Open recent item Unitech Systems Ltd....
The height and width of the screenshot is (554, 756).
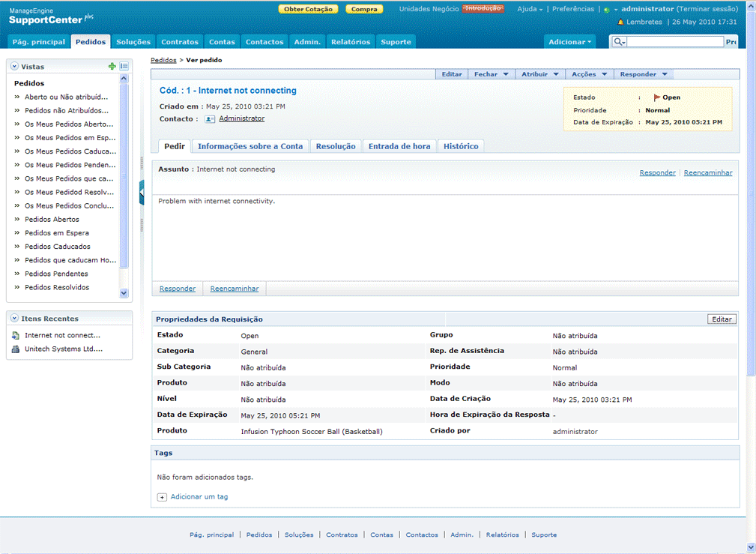point(64,349)
